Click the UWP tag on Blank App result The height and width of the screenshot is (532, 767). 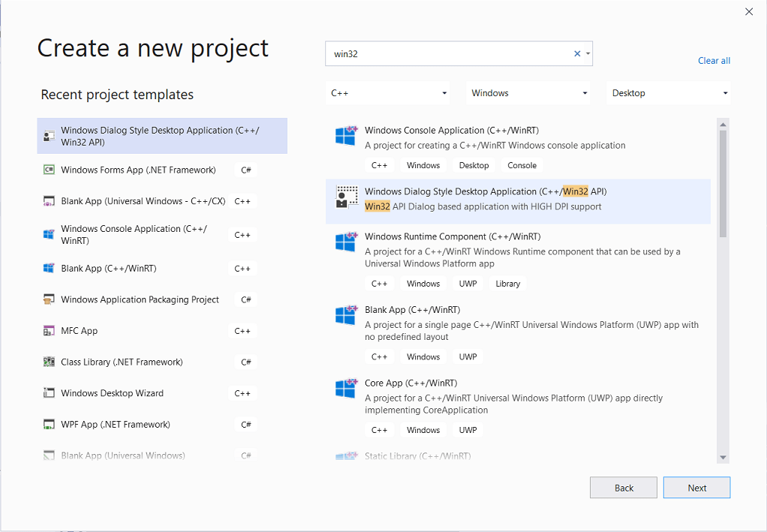tap(468, 357)
